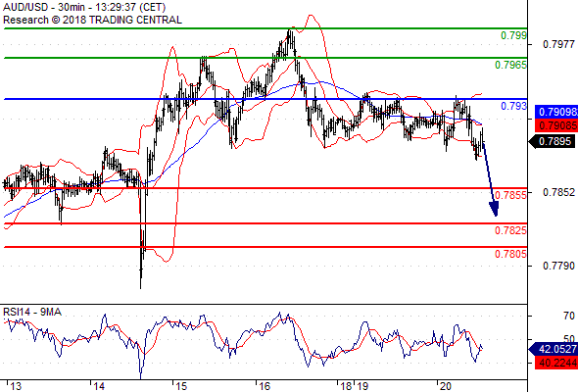Click the 0.793 pivot level label

[513, 107]
